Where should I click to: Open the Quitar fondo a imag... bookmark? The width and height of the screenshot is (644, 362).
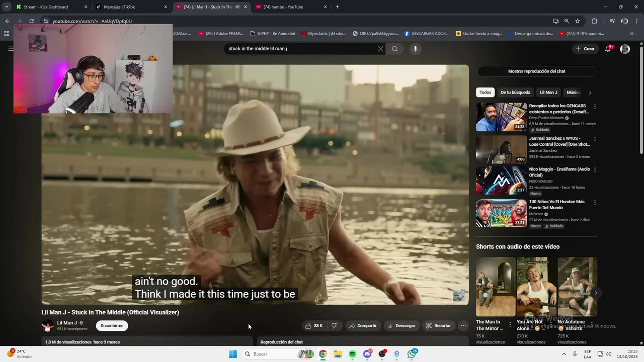(x=478, y=34)
